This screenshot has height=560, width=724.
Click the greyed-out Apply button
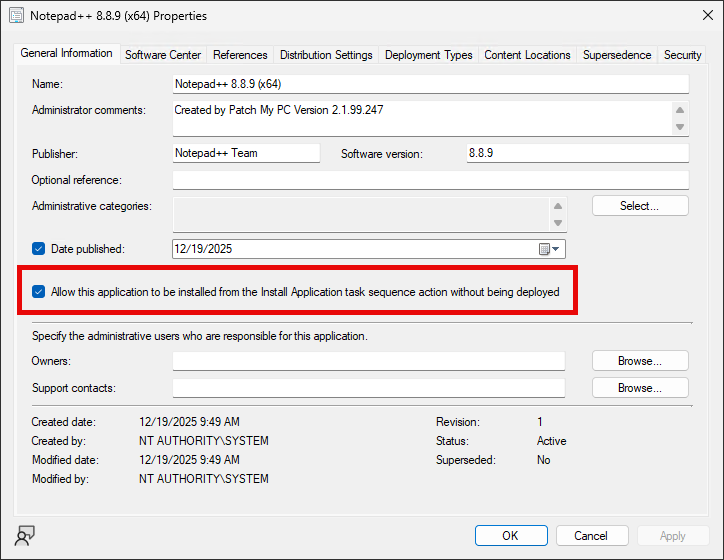pyautogui.click(x=673, y=536)
